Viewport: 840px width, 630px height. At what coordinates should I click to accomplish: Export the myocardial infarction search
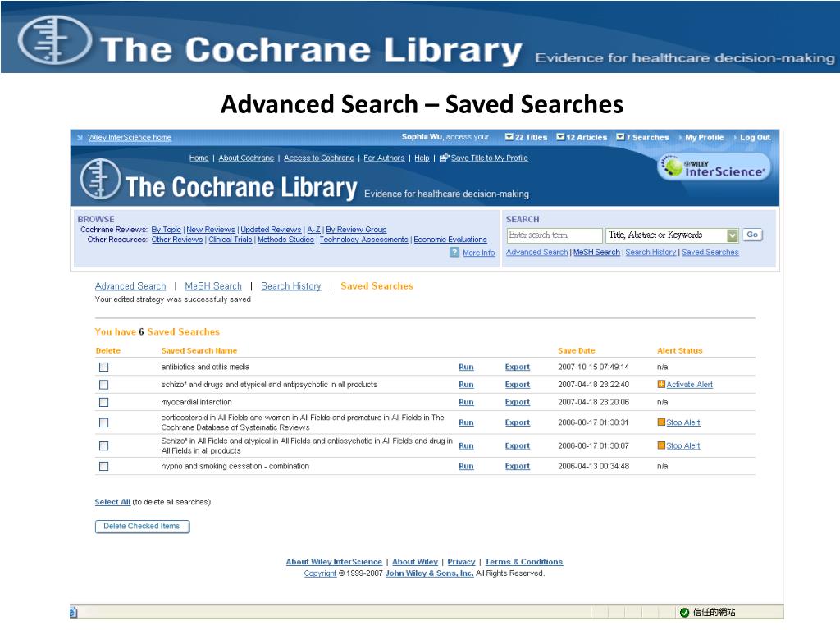517,402
